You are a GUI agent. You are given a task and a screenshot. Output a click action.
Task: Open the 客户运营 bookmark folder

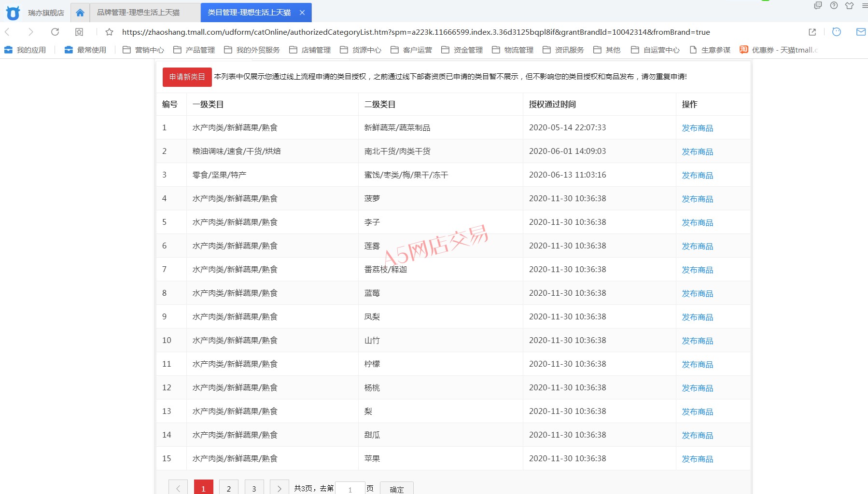411,50
